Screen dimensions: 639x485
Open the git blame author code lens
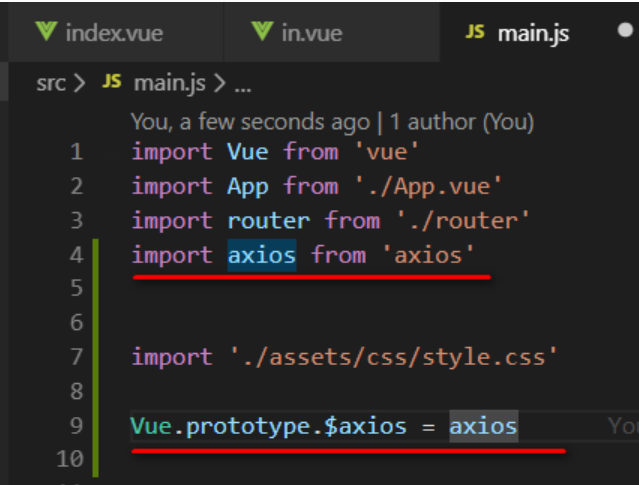(332, 122)
